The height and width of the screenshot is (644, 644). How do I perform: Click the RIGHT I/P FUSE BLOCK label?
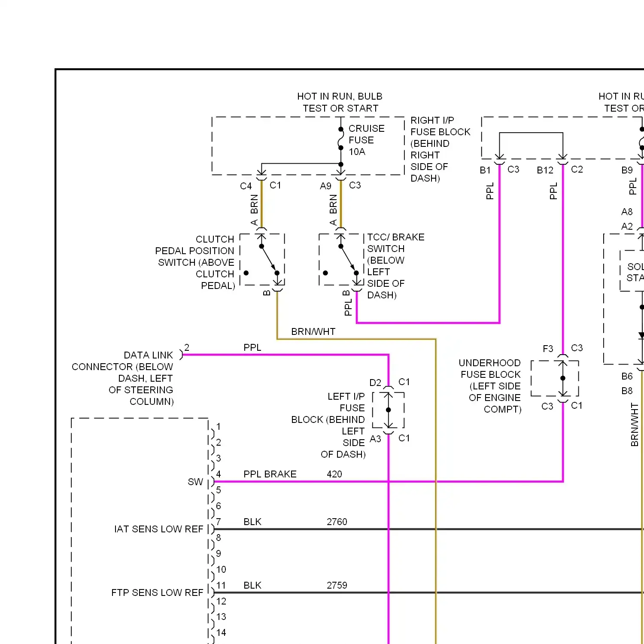[440, 149]
